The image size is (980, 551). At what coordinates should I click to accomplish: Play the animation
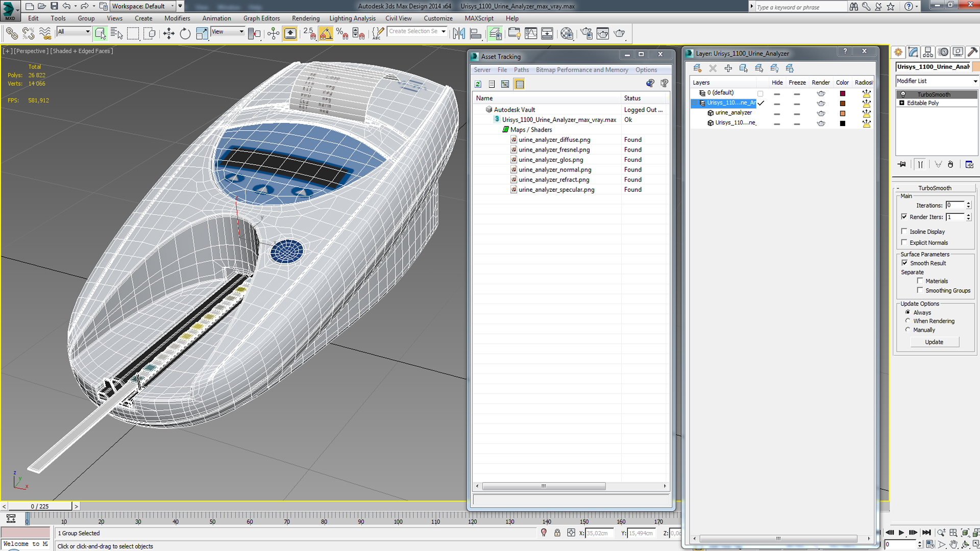point(901,533)
